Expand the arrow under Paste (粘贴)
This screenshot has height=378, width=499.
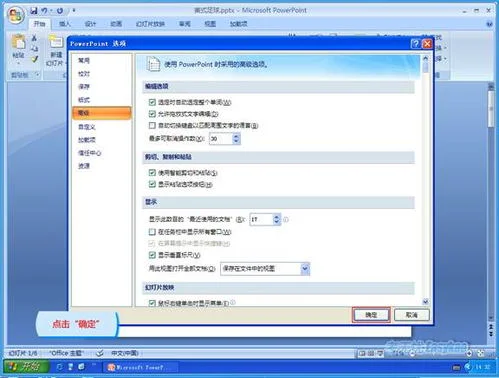click(18, 63)
